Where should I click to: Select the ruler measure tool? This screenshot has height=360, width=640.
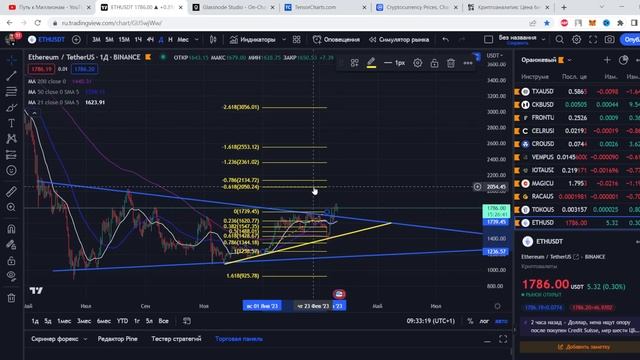coord(11,191)
